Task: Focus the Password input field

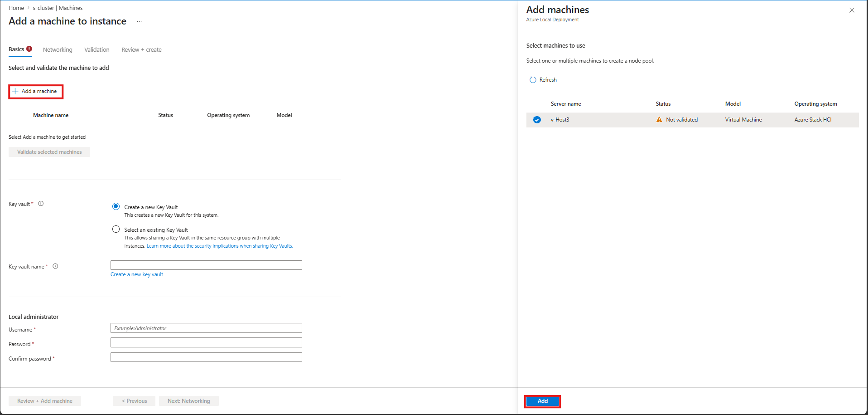Action: [206, 342]
